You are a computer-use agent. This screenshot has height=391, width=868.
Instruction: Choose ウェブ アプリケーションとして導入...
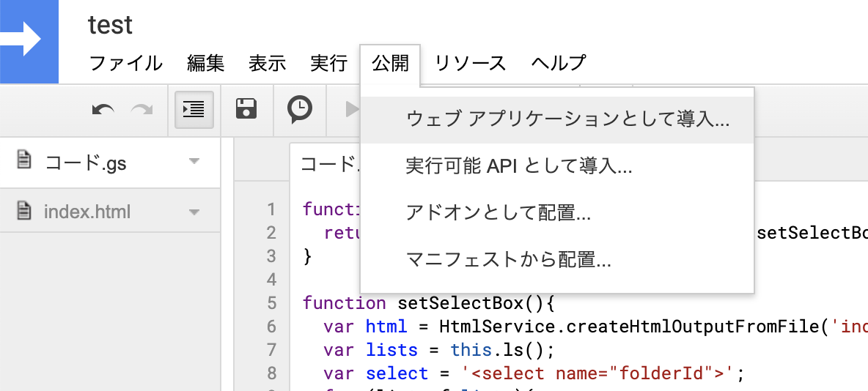coord(557,119)
